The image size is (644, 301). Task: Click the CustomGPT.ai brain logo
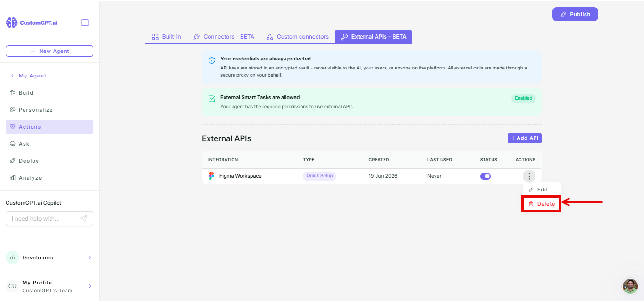(x=11, y=23)
